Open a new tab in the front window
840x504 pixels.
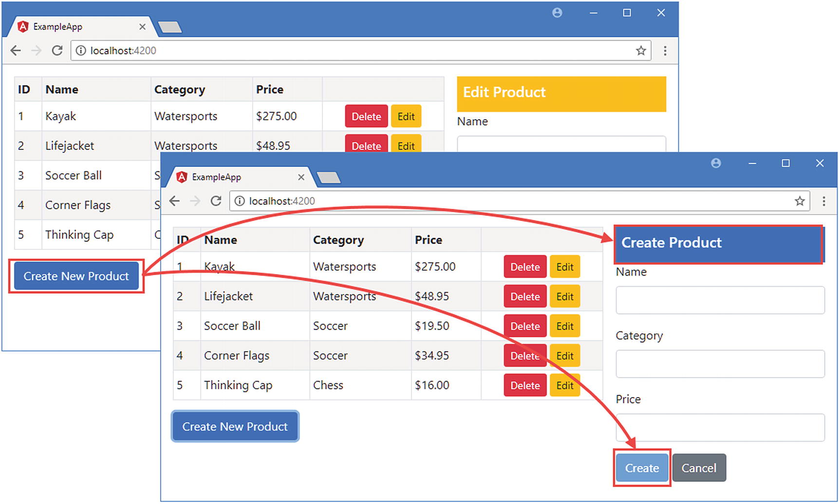tap(329, 178)
